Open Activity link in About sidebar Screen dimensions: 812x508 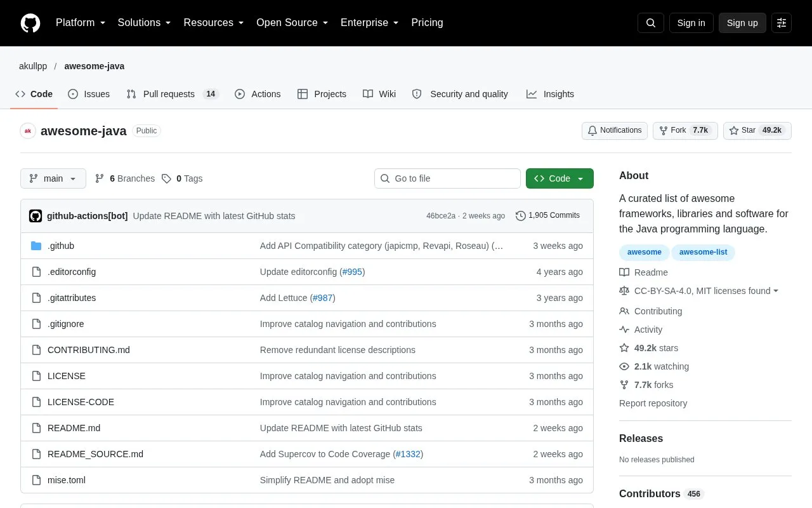coord(641,330)
